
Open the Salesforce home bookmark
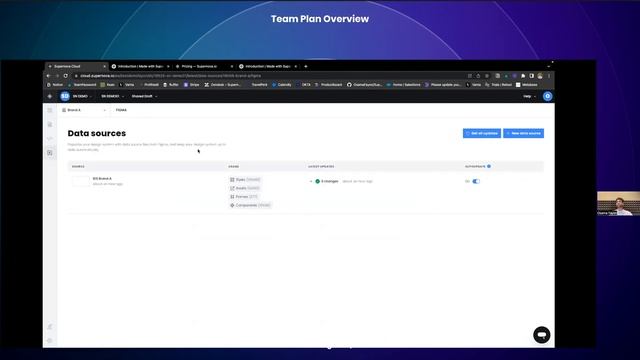[403, 85]
